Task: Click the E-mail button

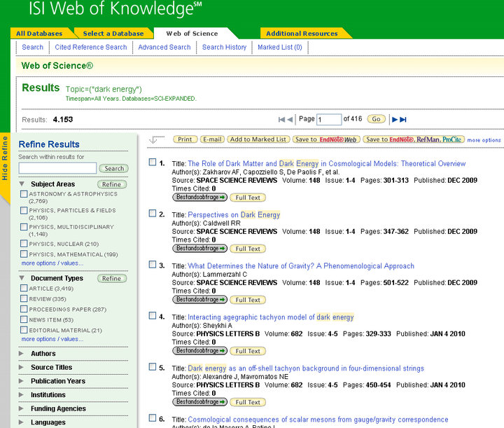Action: click(212, 139)
